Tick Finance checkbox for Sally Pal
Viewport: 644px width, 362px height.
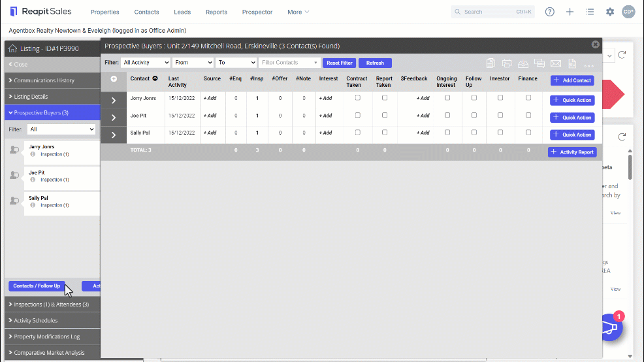click(x=528, y=132)
